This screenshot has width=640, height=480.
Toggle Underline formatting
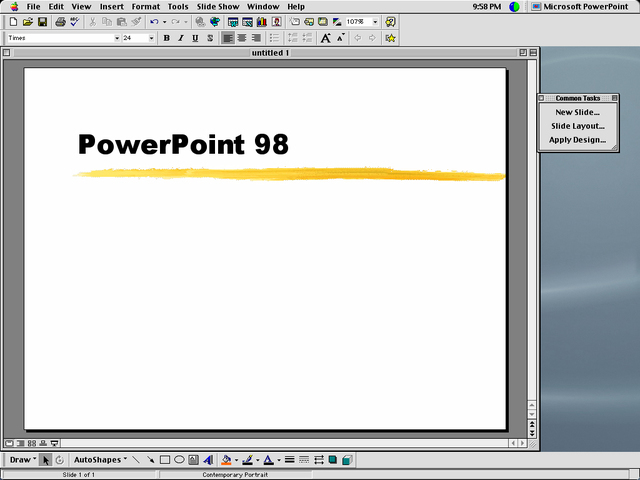(195, 38)
